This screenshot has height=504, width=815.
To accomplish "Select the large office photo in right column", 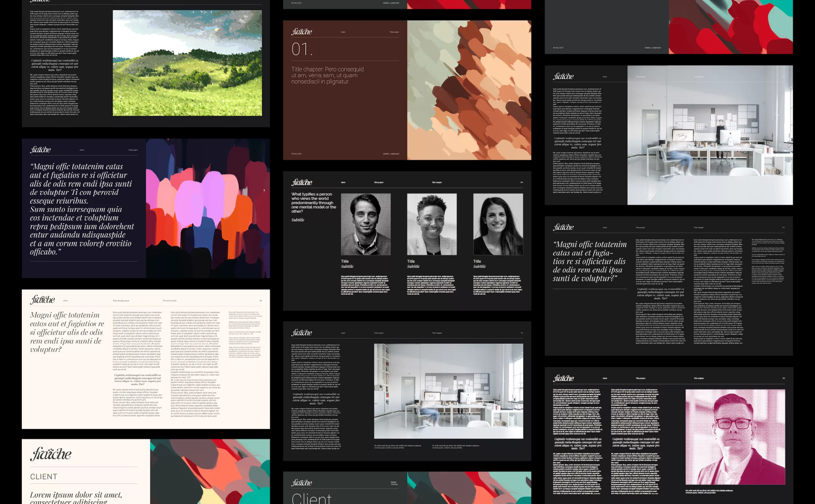I will click(x=710, y=135).
